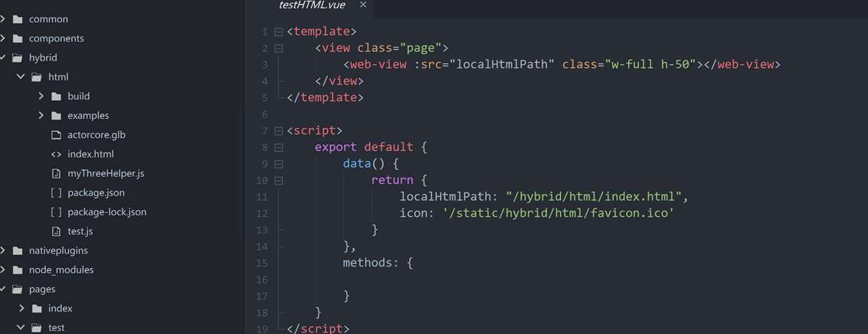Expand the index folder under pages
The width and height of the screenshot is (868, 334).
[21, 309]
